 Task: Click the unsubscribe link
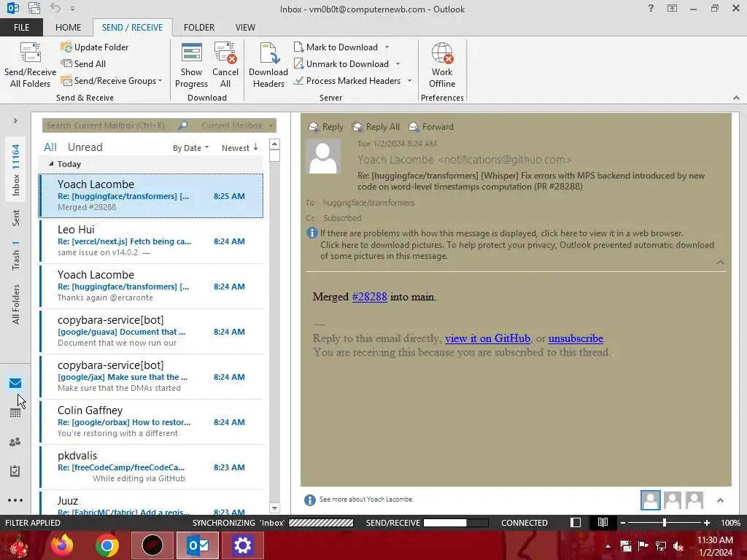click(576, 338)
